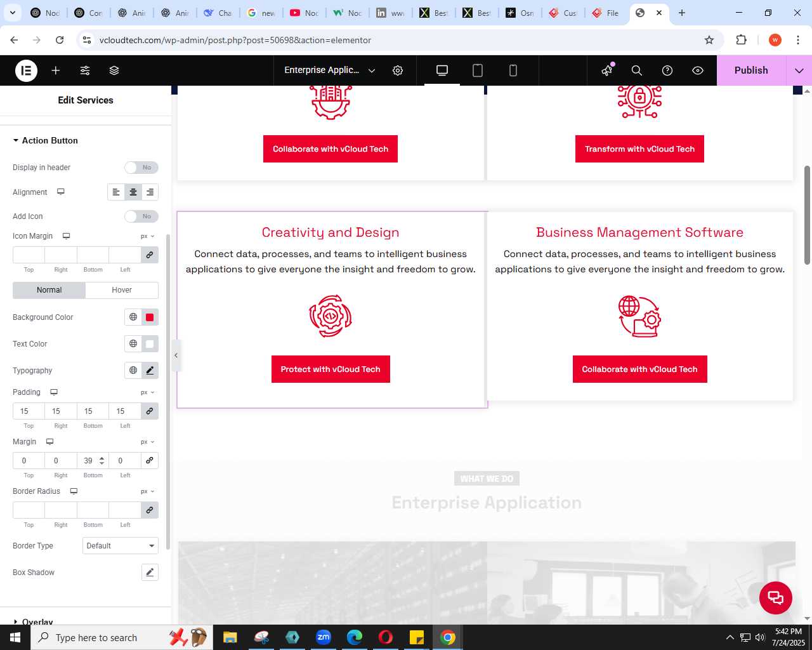Screen dimensions: 812x650
Task: Open the Finder search icon
Action: click(x=637, y=70)
